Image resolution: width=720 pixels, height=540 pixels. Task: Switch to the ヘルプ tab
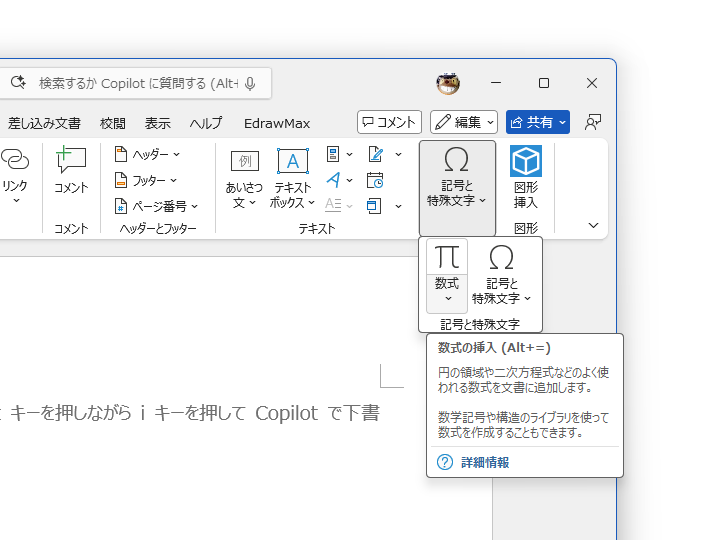click(205, 123)
